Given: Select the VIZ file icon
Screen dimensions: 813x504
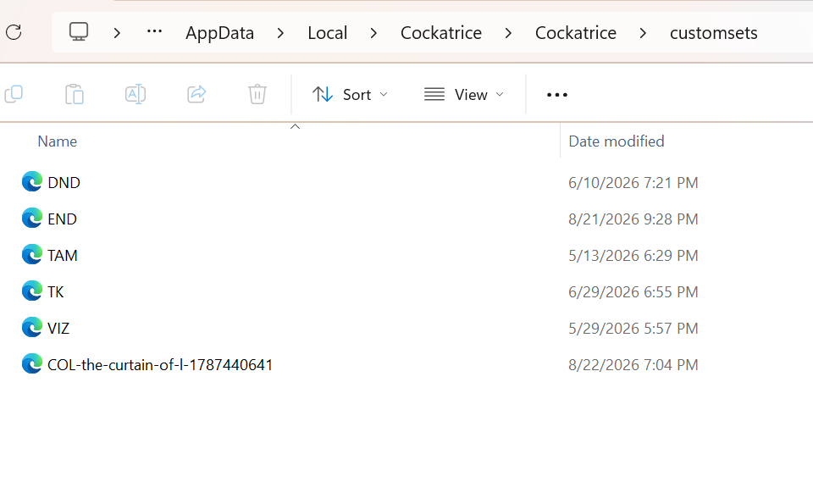Looking at the screenshot, I should pos(31,328).
